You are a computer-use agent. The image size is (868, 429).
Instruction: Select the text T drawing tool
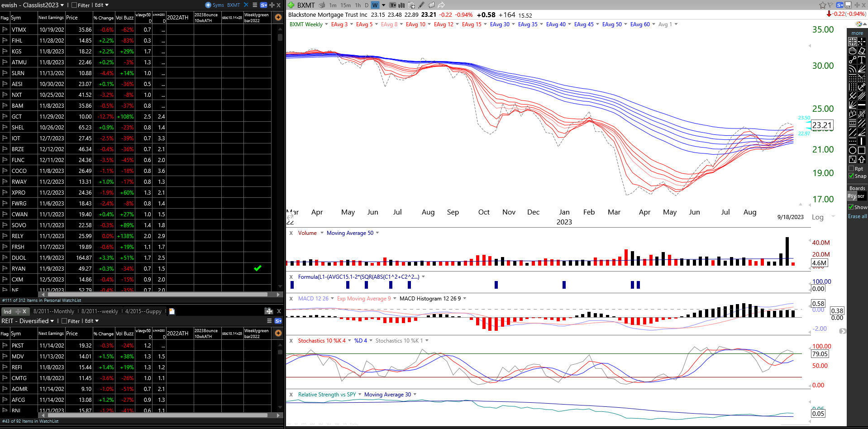(862, 60)
